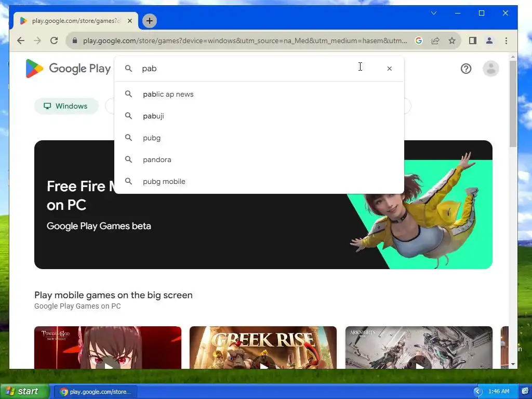Click the browser back arrow
This screenshot has width=532, height=399.
[21, 41]
